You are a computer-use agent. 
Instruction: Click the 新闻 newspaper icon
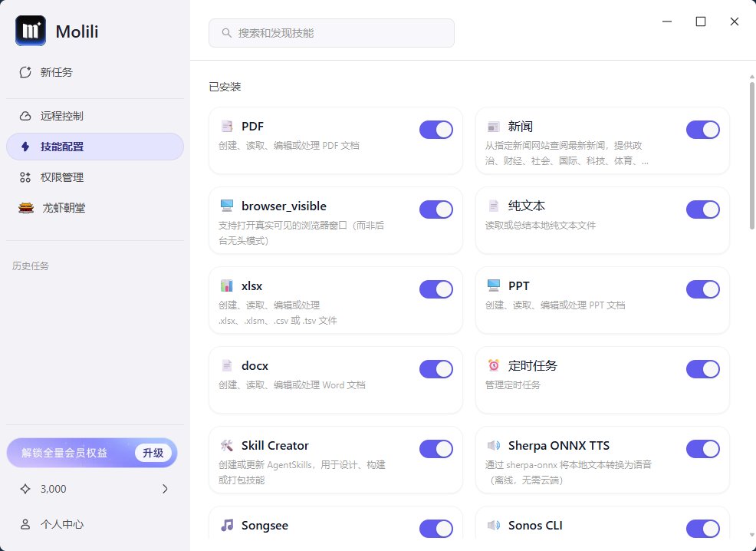coord(494,126)
